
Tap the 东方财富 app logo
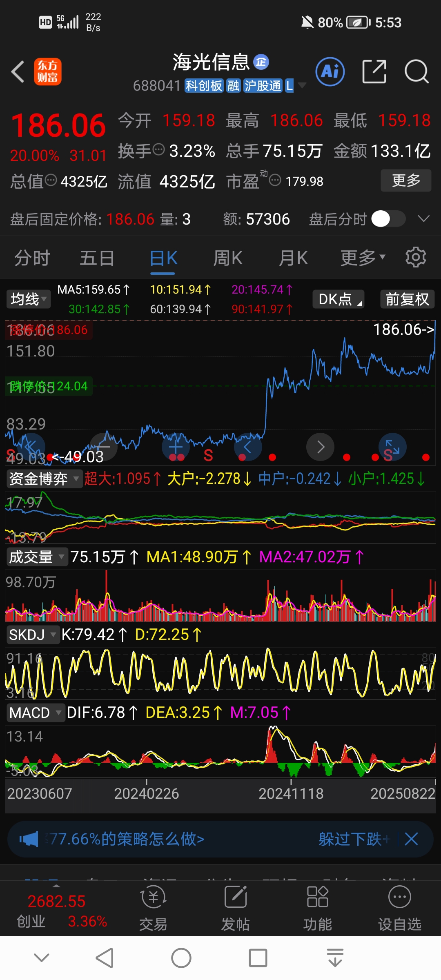tap(47, 72)
